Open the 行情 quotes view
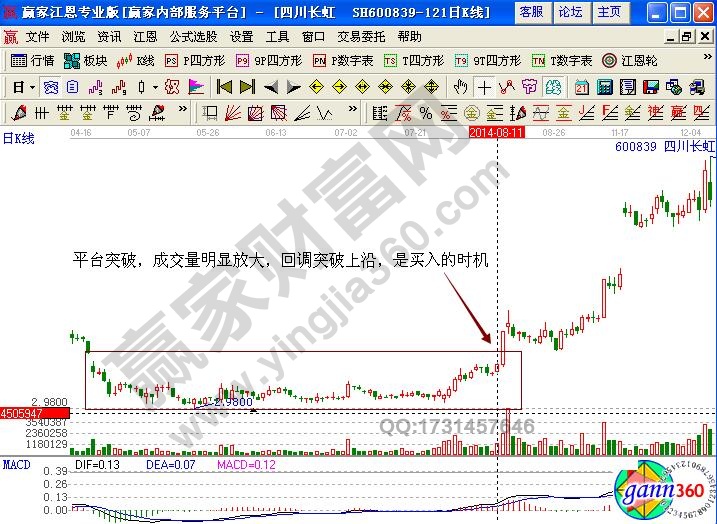 tap(33, 60)
